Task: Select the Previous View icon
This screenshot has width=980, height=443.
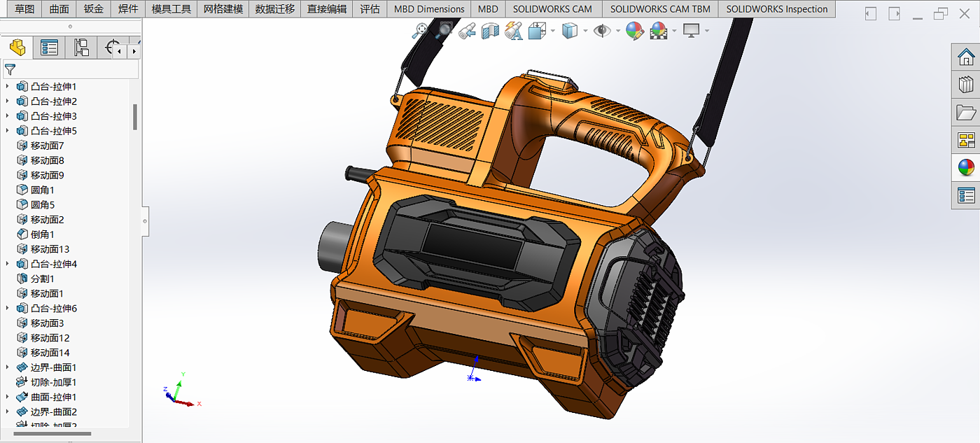Action: click(x=467, y=31)
